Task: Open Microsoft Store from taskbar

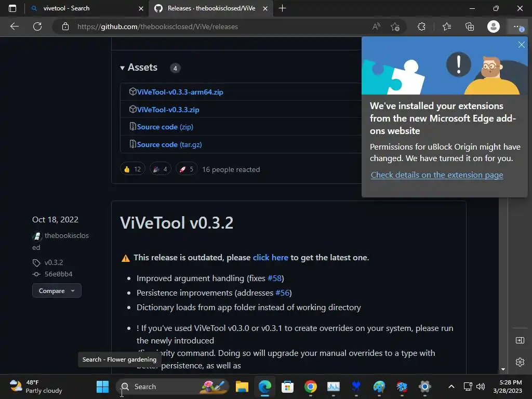Action: [287, 387]
